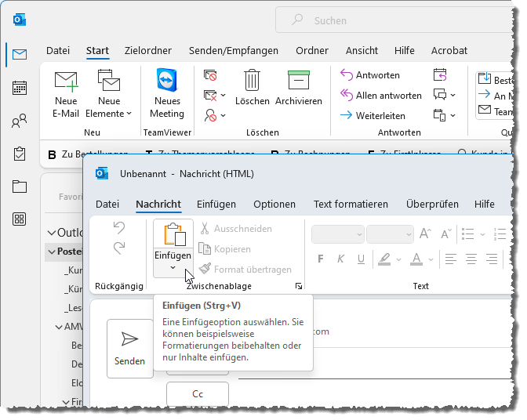
Task: Click the undo arrow in message window
Action: point(119,228)
